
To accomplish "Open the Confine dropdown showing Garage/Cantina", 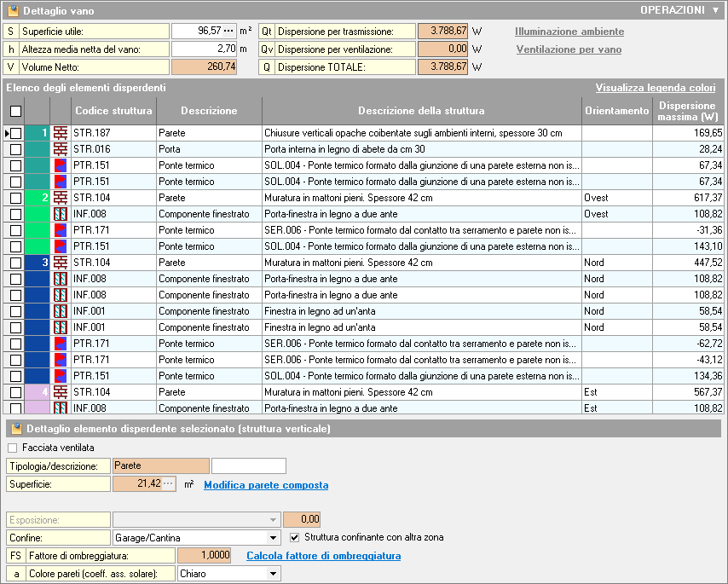I will coord(273,538).
